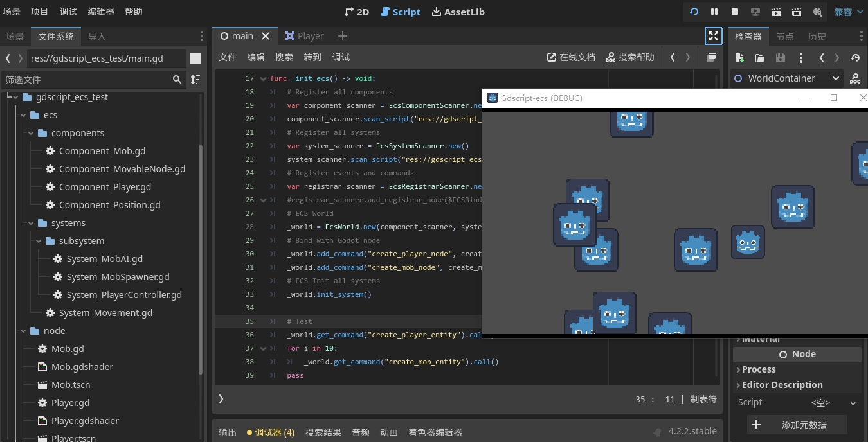Image resolution: width=868 pixels, height=442 pixels.
Task: Open the 项目 menu
Action: pyautogui.click(x=40, y=12)
